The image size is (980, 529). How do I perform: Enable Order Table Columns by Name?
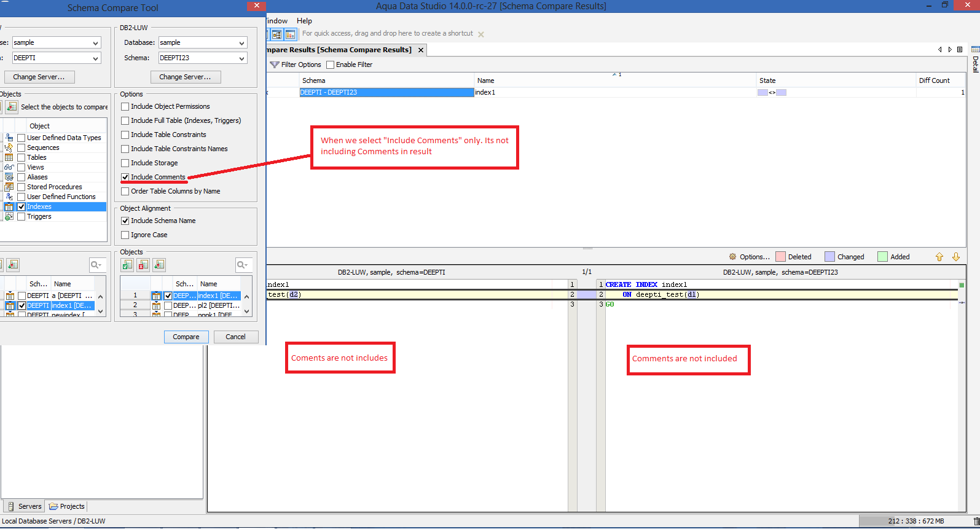125,191
